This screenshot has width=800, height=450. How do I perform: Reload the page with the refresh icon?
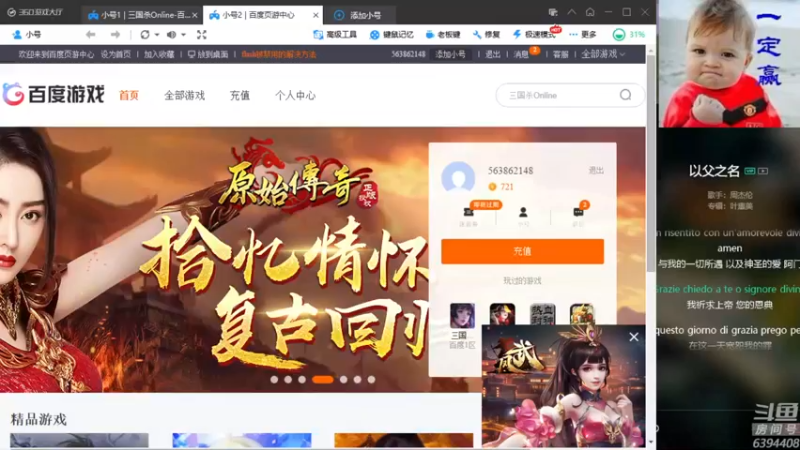pyautogui.click(x=145, y=35)
